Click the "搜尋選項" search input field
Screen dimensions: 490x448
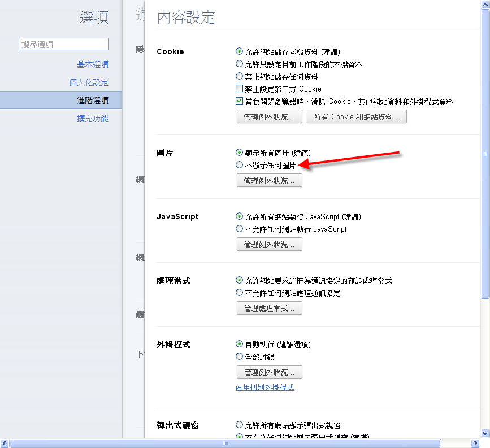tap(63, 44)
